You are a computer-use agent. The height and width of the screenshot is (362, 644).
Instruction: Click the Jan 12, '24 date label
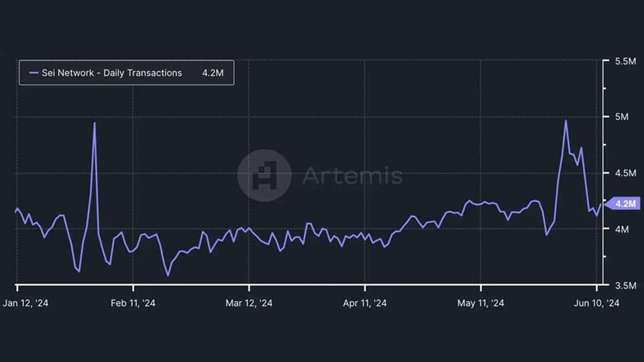25,303
